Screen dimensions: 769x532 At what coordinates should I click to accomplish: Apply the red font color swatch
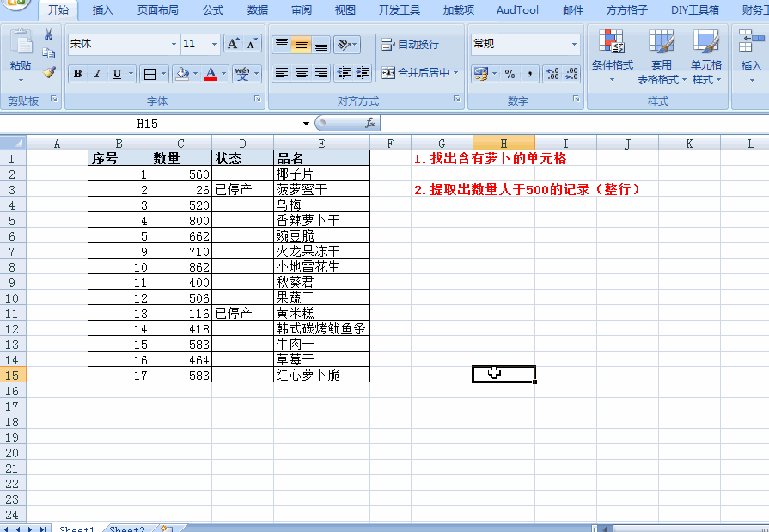tap(211, 74)
